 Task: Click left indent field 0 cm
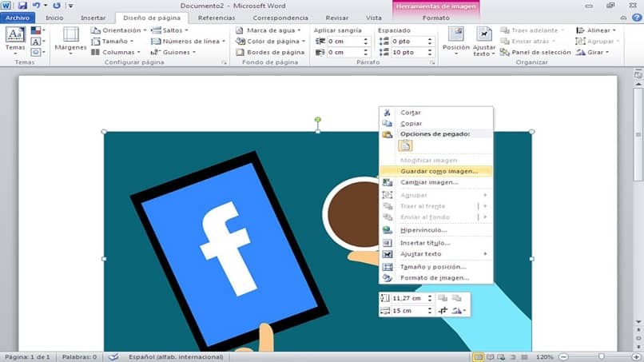click(x=344, y=41)
